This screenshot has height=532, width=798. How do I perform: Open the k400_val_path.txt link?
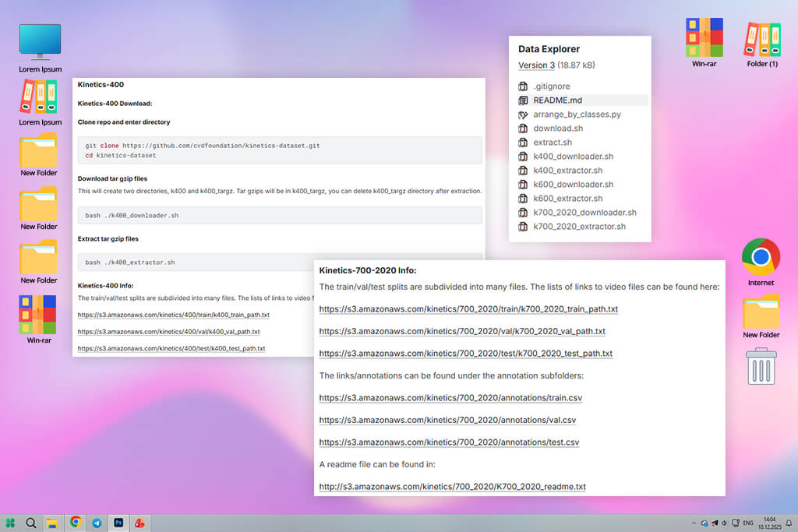168,332
